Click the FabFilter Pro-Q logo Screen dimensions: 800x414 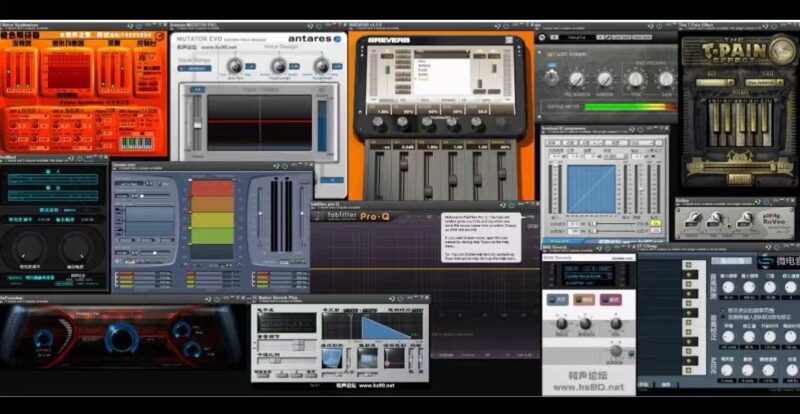[349, 216]
